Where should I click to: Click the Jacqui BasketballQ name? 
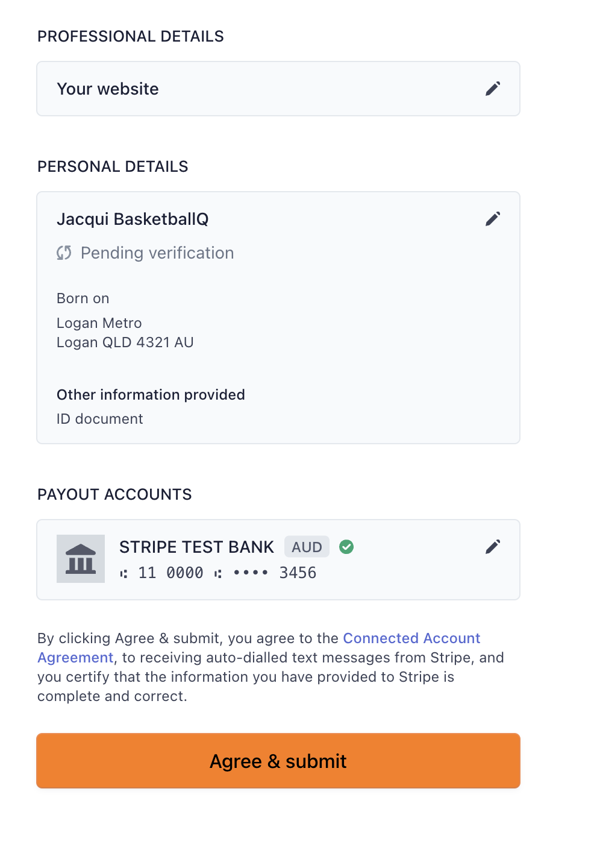point(133,219)
